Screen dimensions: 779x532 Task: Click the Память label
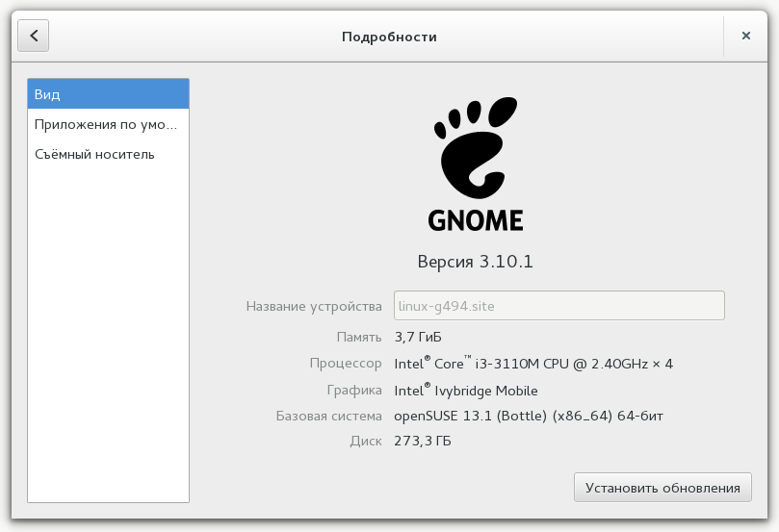point(359,338)
